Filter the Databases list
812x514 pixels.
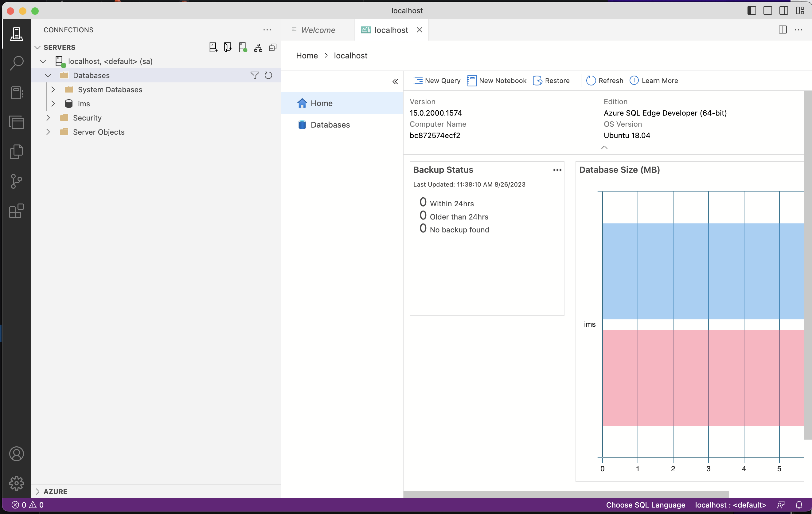click(255, 75)
